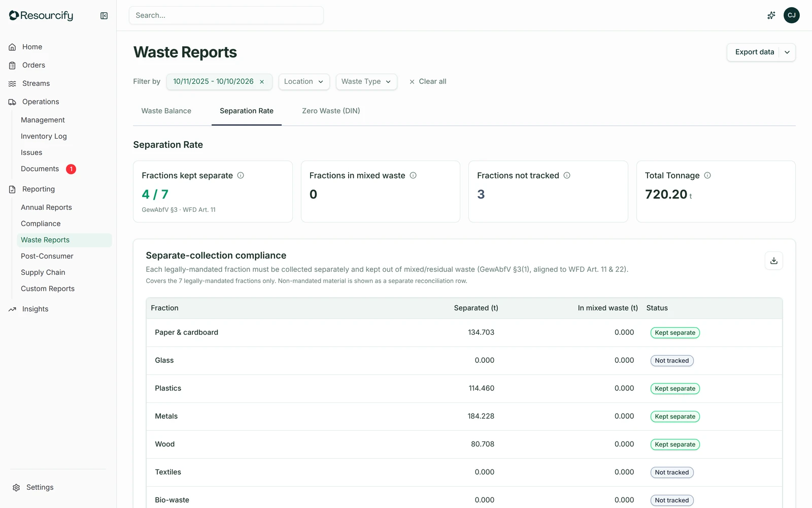
Task: Show info for Fractions kept separate
Action: point(241,175)
